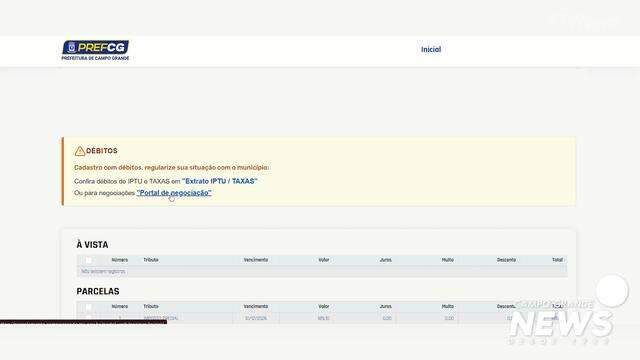Click Multa column header in PARCELAS table
This screenshot has height=360, width=640.
click(x=448, y=307)
